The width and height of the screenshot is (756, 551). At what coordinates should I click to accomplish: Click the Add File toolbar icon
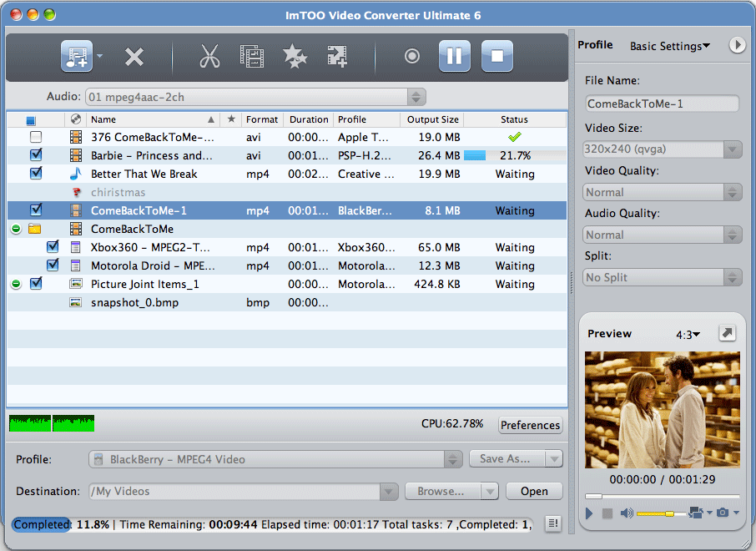[x=77, y=56]
